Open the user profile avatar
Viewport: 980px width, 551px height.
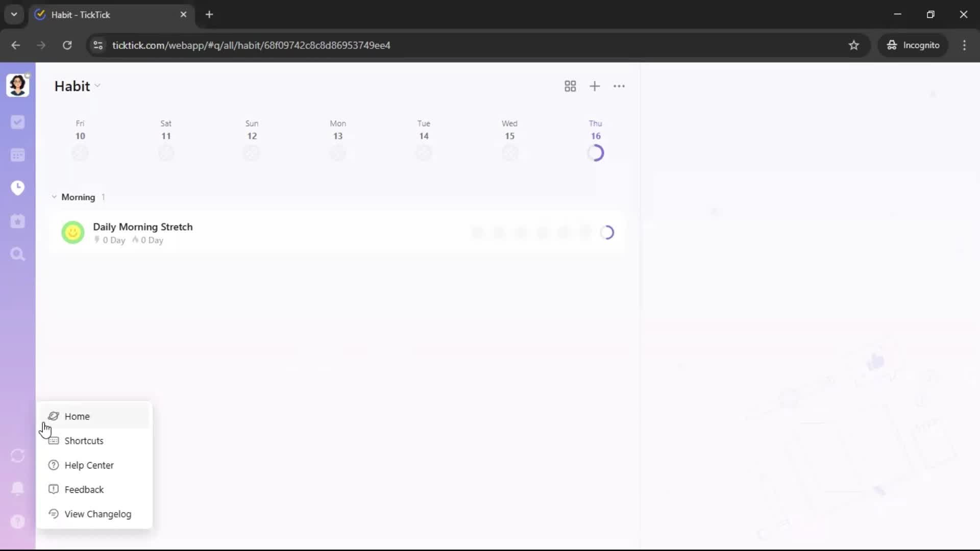click(18, 85)
